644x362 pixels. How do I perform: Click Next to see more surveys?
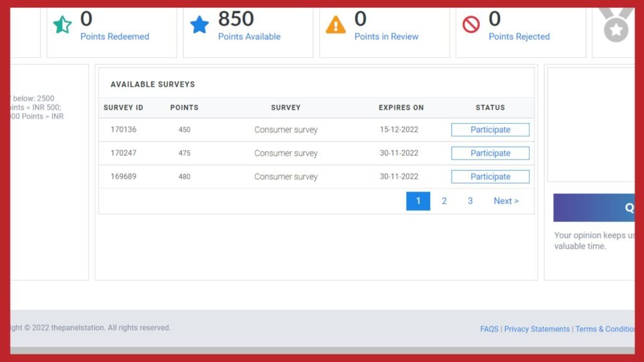506,201
